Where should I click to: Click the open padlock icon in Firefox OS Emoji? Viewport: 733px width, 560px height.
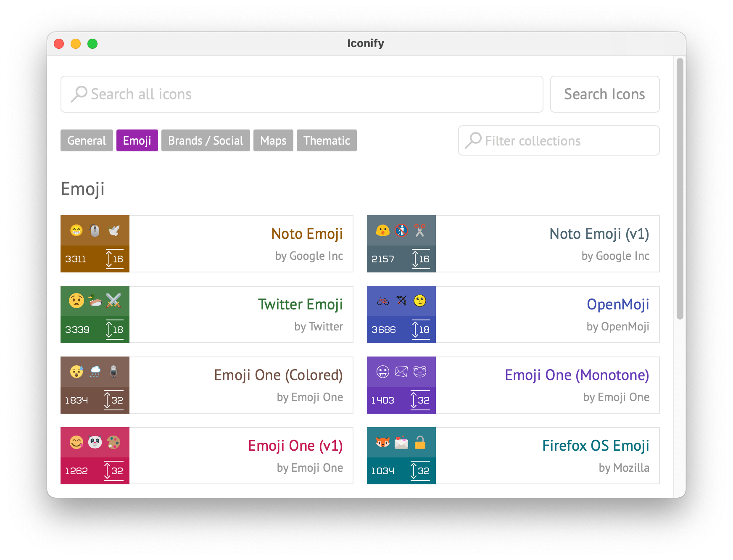pyautogui.click(x=419, y=442)
